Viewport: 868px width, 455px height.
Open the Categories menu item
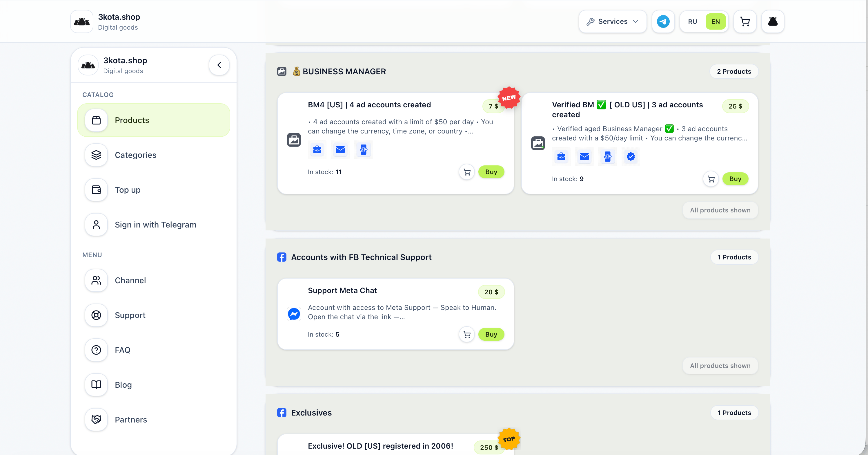[x=153, y=155]
